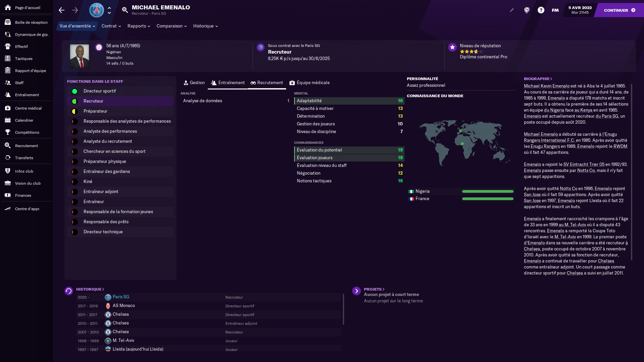Go forward with the right arrow

click(x=75, y=10)
